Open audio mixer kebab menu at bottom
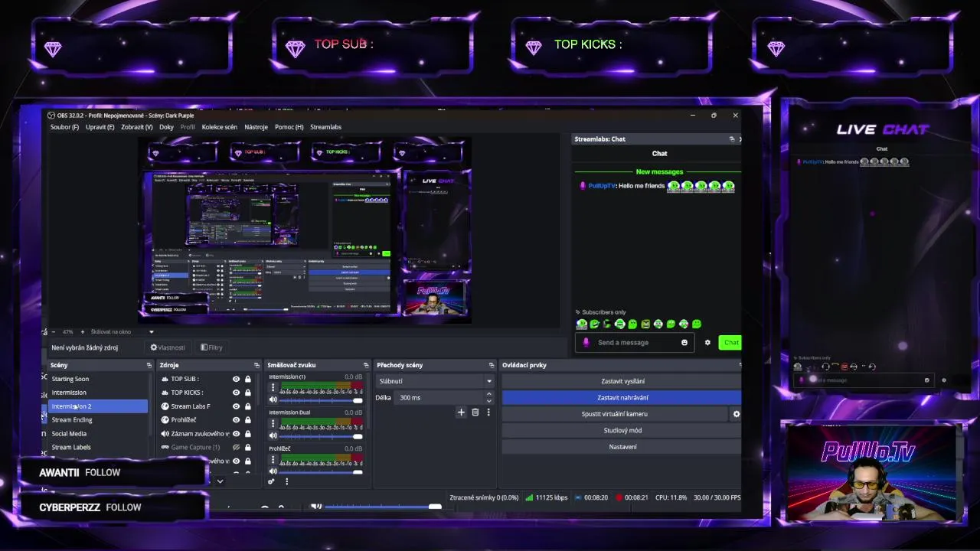 pos(286,481)
